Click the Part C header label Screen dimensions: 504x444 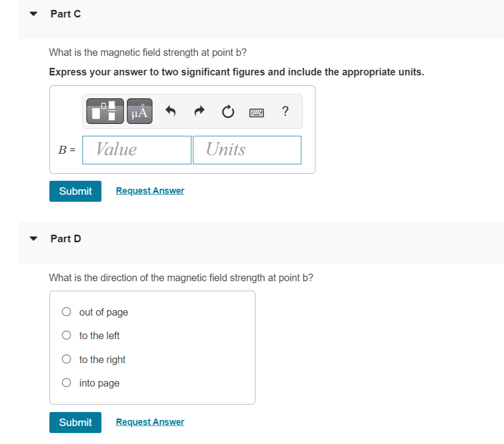coord(65,14)
